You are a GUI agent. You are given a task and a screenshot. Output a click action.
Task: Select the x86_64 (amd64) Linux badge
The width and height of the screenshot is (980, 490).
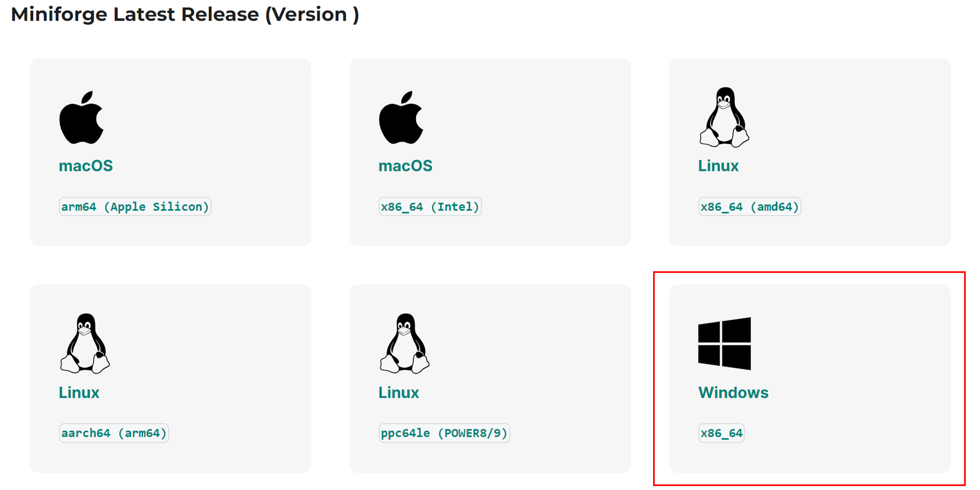click(749, 207)
